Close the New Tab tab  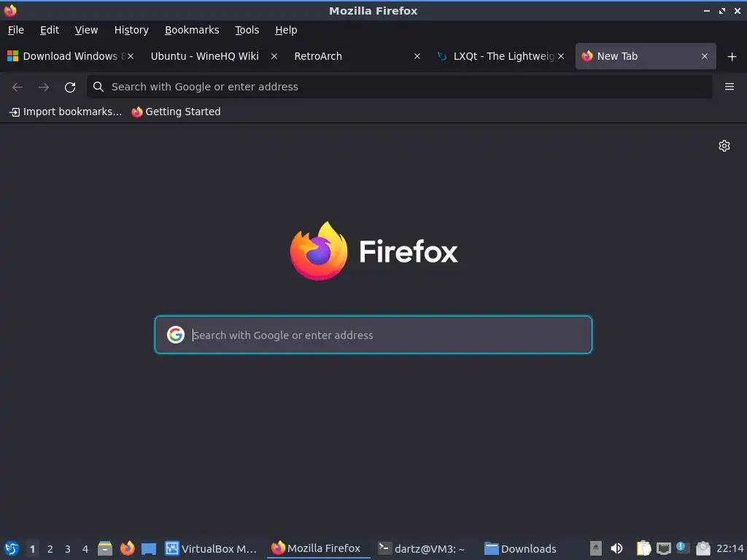(705, 56)
